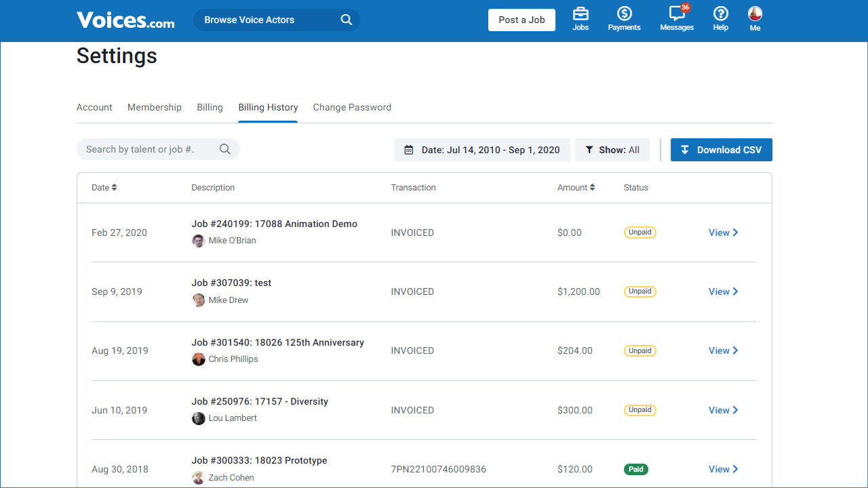Screen dimensions: 868x488
Task: Open the Change Password tab
Action: tap(352, 107)
